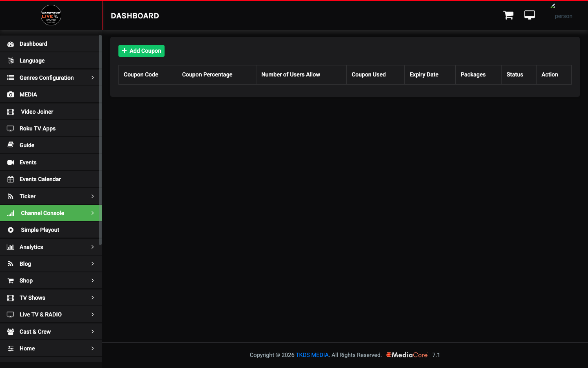The image size is (588, 368).
Task: Click the Hometown Live logo
Action: (51, 15)
